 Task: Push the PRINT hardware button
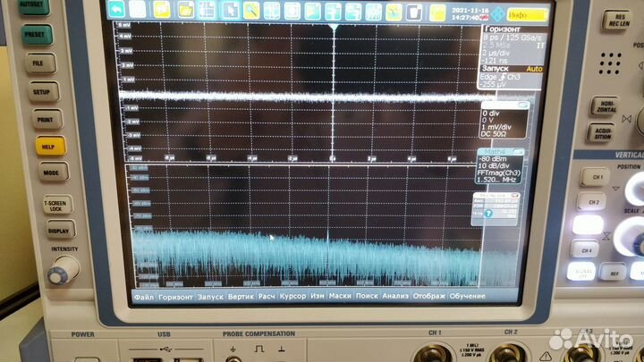click(x=46, y=119)
